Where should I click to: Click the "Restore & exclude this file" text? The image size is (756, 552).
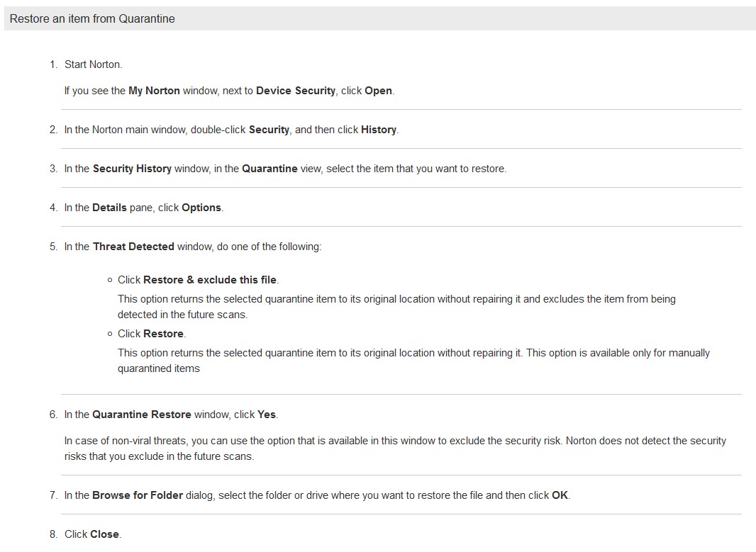coord(211,280)
